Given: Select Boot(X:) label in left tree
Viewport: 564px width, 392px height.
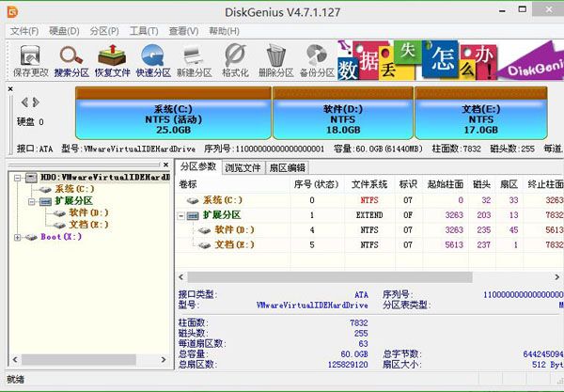Looking at the screenshot, I should pos(61,237).
